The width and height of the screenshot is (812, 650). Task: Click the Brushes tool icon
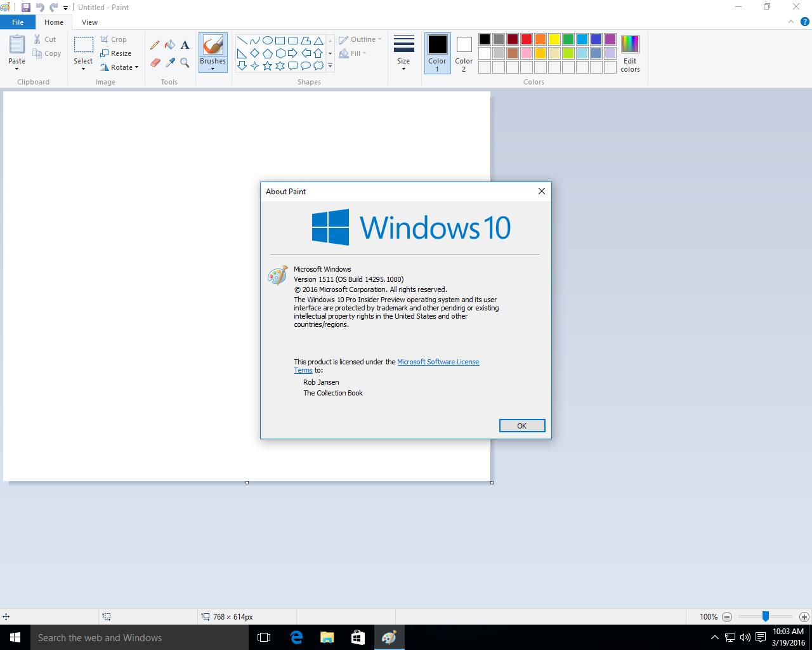[x=213, y=45]
